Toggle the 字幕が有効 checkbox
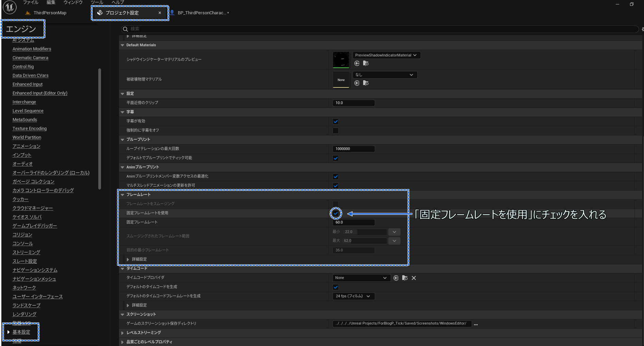Image resolution: width=644 pixels, height=346 pixels. point(336,121)
